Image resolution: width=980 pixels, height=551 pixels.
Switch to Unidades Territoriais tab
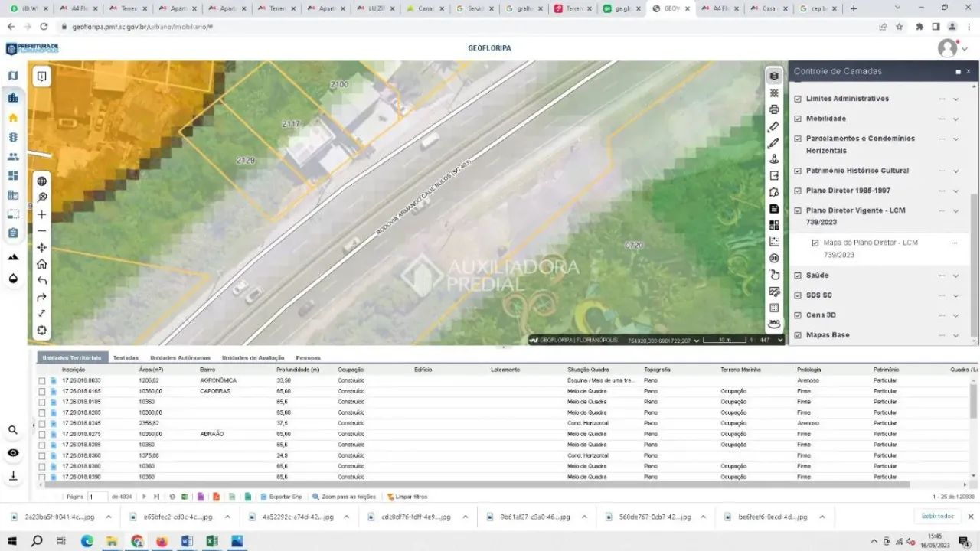tap(71, 357)
